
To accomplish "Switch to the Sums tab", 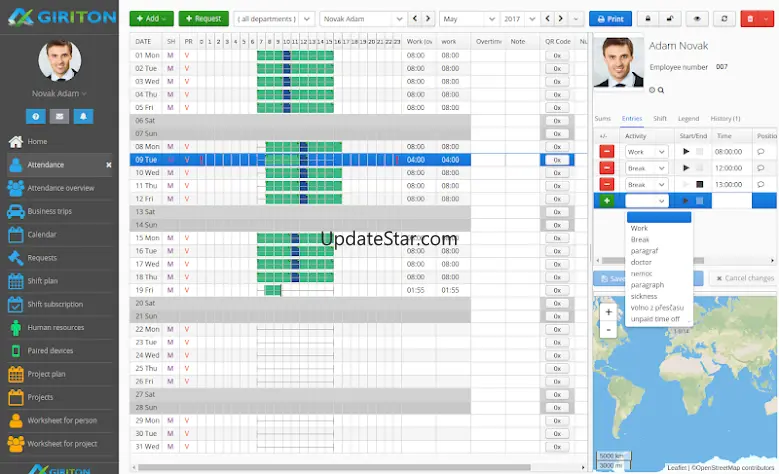I will pyautogui.click(x=603, y=119).
